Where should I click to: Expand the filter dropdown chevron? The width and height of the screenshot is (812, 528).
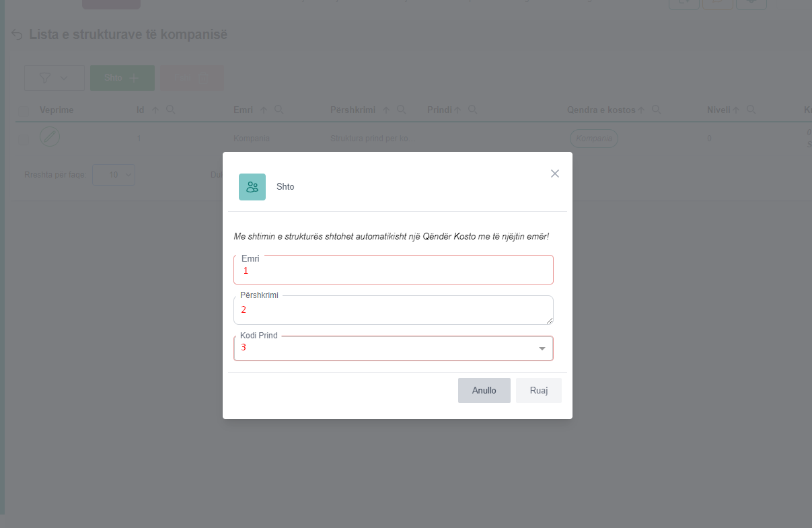coord(65,78)
